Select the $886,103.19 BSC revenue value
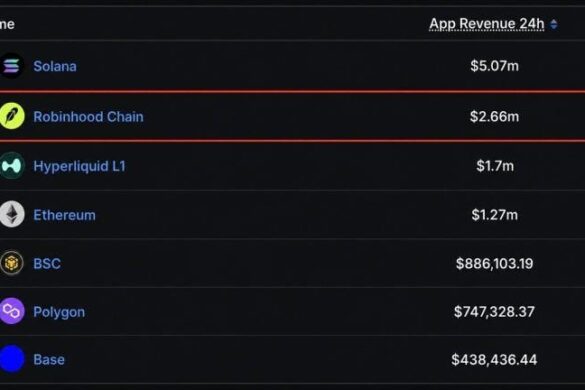This screenshot has height=390, width=585. point(494,264)
